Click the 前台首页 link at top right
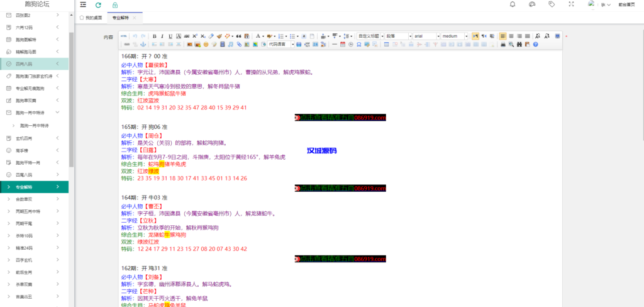Screen dimensions: 644x307 tap(626, 5)
